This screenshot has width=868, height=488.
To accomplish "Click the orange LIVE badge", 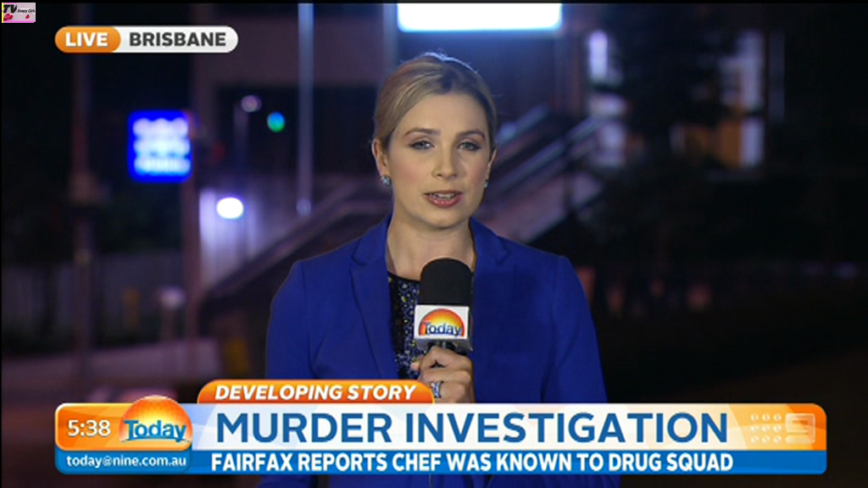I will (x=87, y=39).
